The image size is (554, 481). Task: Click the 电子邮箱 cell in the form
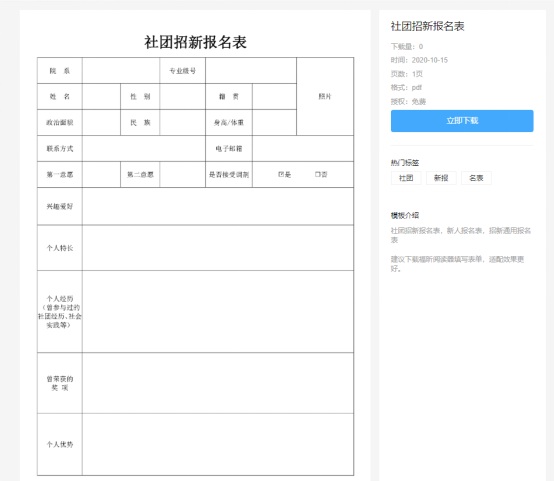(229, 148)
